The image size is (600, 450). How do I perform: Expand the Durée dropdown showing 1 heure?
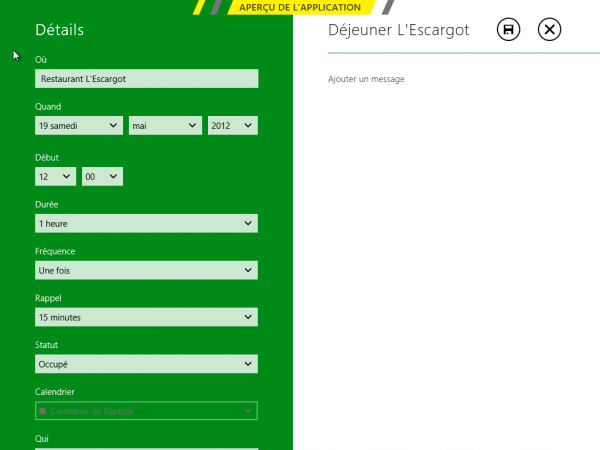pyautogui.click(x=146, y=223)
